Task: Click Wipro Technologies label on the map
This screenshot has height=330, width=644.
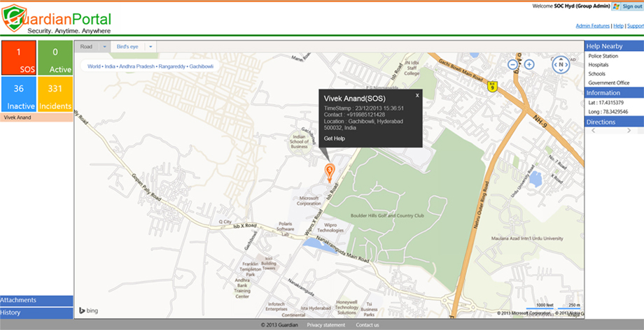Action: pos(330,228)
